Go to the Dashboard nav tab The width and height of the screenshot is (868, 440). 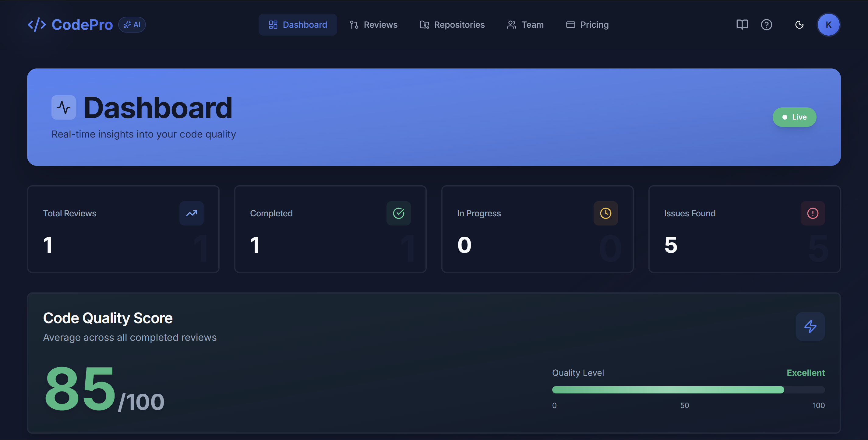pos(298,25)
